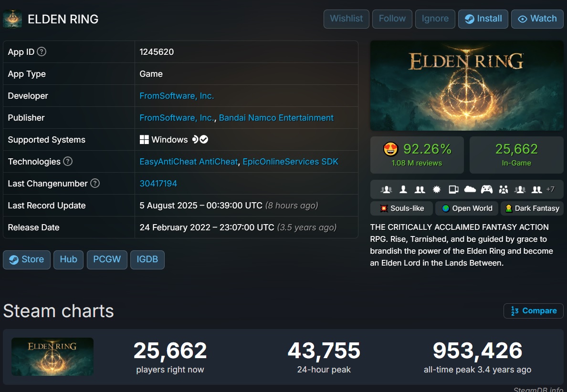The width and height of the screenshot is (567, 392).
Task: Click the 25,662 players right now figure
Action: [x=170, y=351]
